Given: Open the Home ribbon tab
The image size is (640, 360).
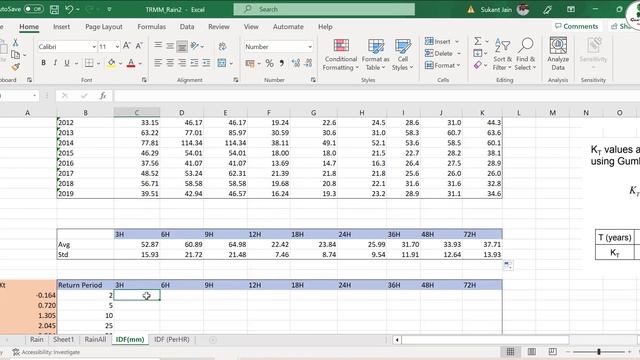Looking at the screenshot, I should [x=29, y=27].
